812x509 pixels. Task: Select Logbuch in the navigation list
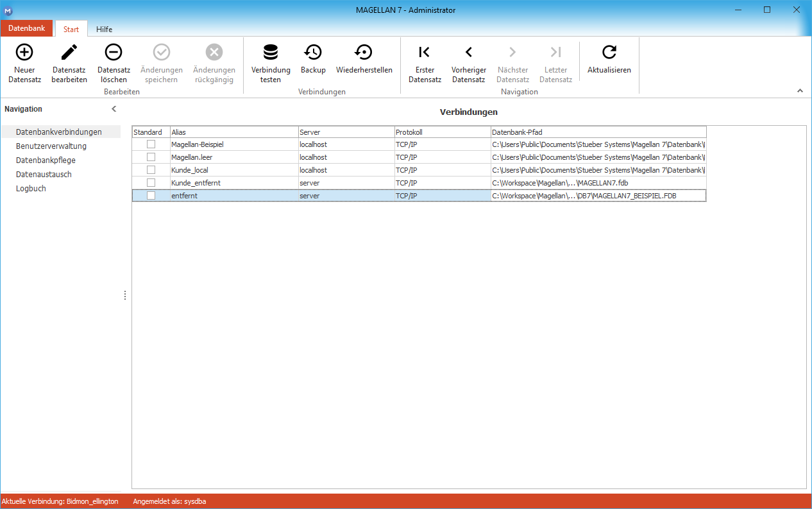(x=31, y=189)
